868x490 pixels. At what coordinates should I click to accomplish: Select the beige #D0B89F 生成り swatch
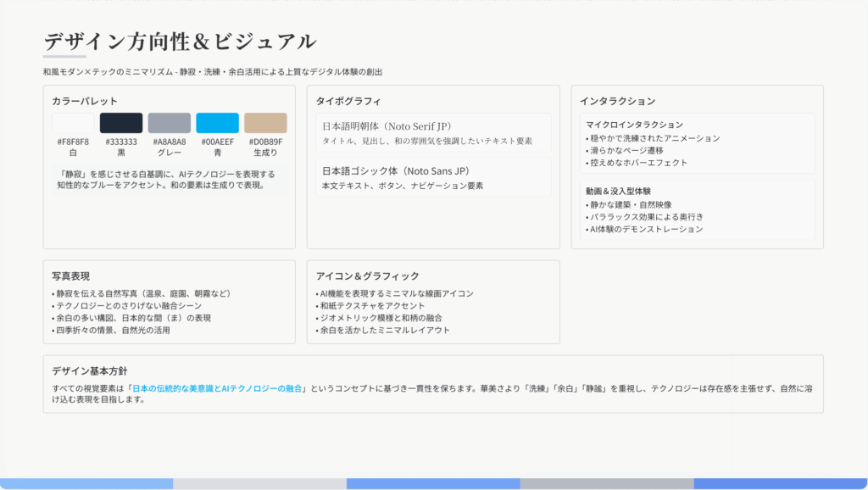(x=265, y=123)
